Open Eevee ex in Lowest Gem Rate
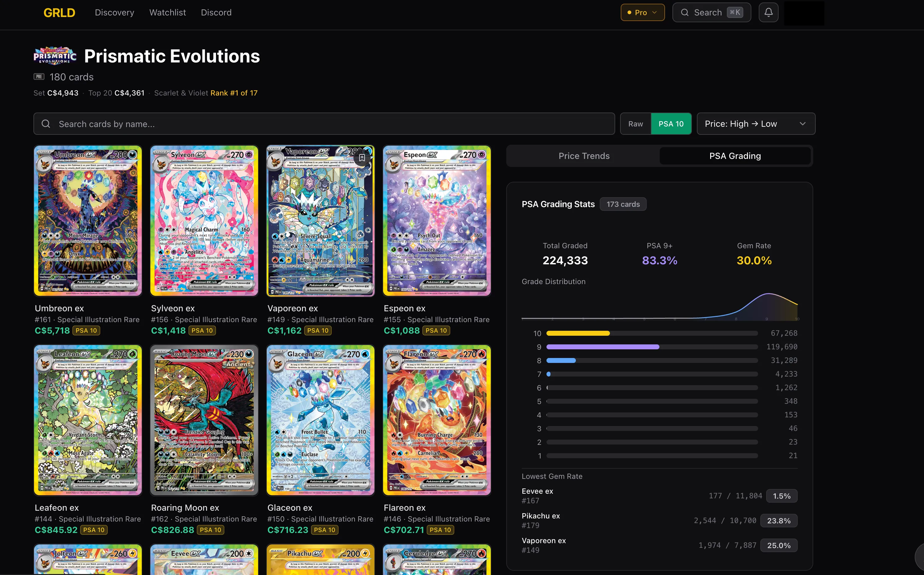924x575 pixels. [x=538, y=491]
